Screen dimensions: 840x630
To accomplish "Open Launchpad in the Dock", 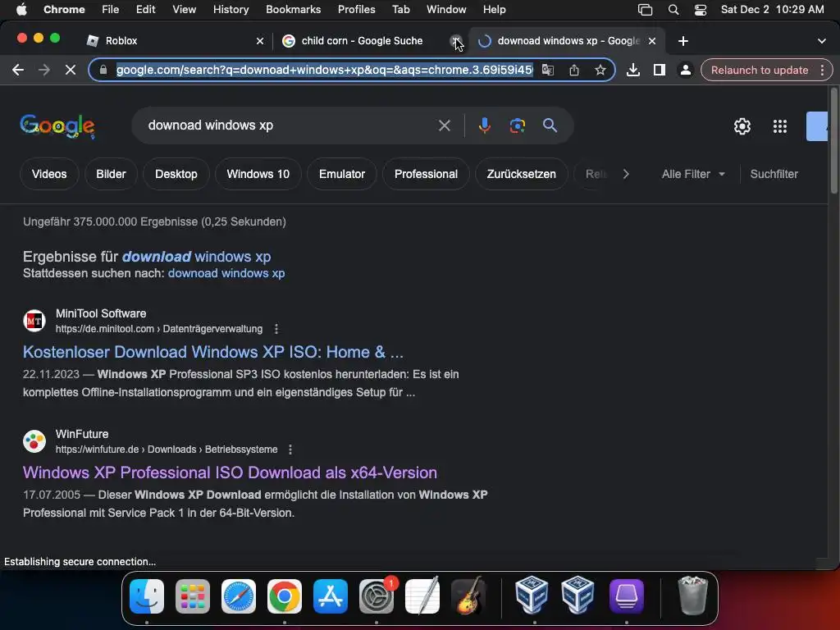I will 193,596.
